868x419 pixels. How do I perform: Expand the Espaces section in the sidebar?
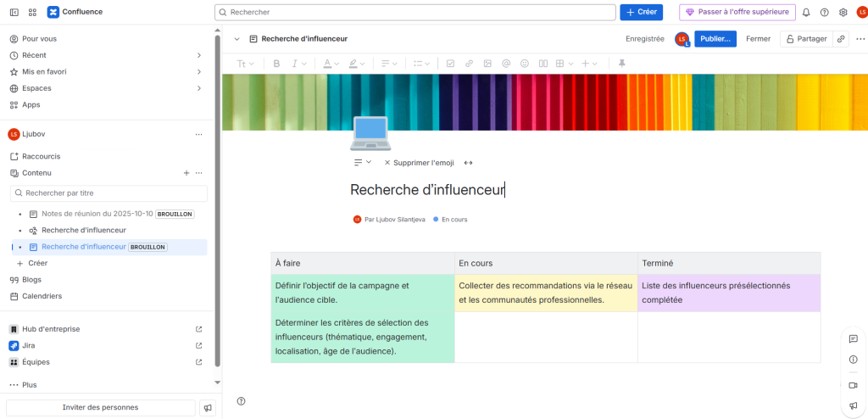tap(199, 88)
